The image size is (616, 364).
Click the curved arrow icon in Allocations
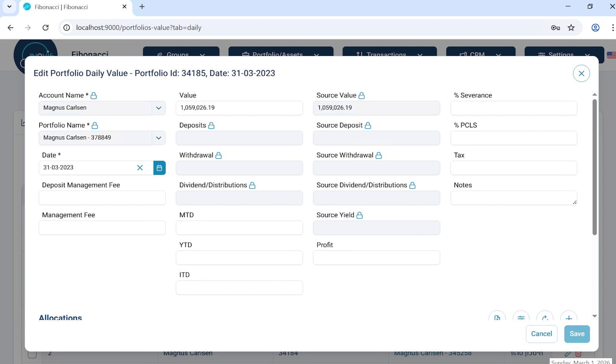[545, 318]
